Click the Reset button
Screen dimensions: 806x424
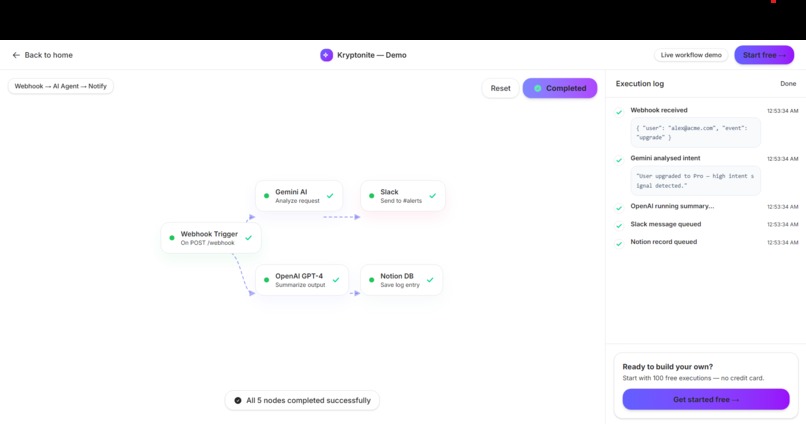point(500,88)
